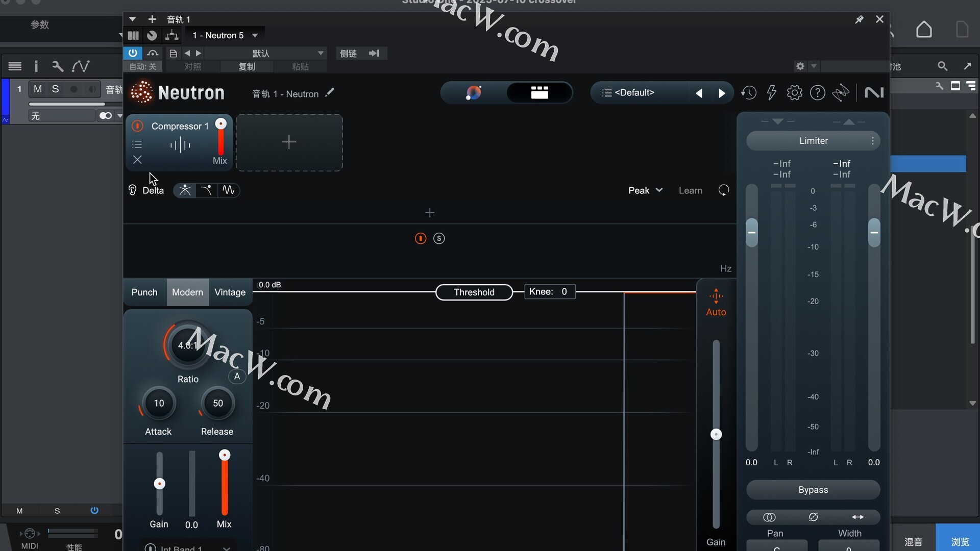This screenshot has height=551, width=980.
Task: Switch to the detailed modules view
Action: coord(540,93)
